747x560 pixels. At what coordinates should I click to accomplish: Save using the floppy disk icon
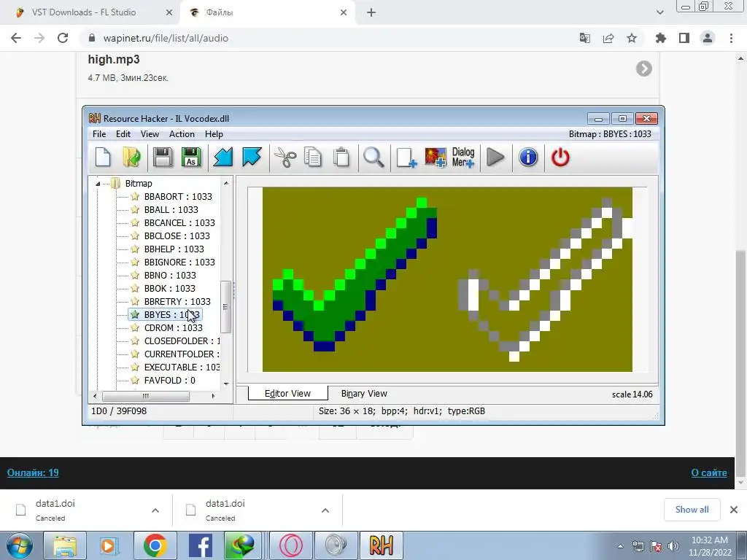coord(163,157)
